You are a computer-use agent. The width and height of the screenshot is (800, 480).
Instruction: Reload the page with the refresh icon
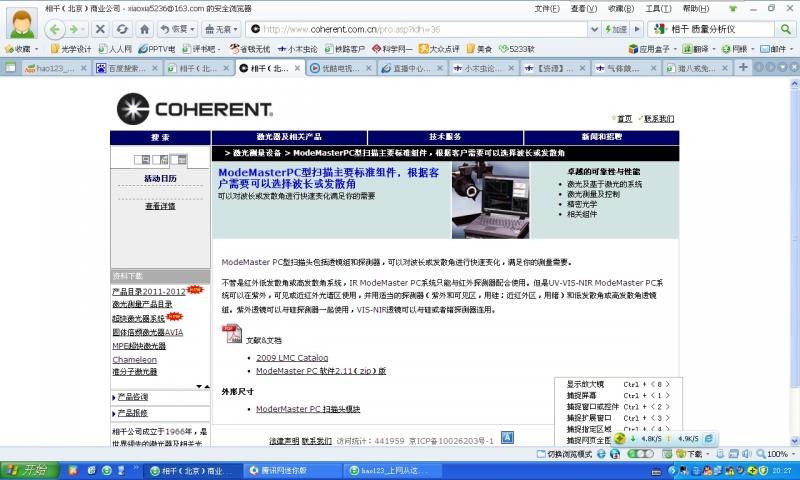point(122,29)
